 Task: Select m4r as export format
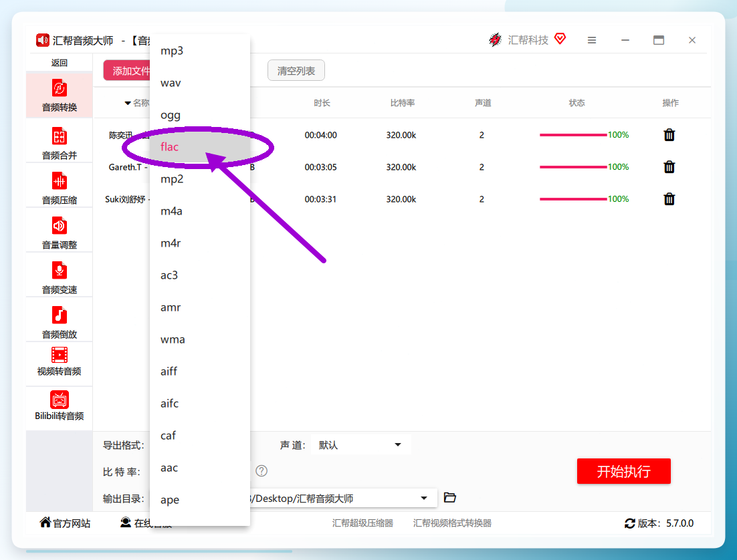200,243
